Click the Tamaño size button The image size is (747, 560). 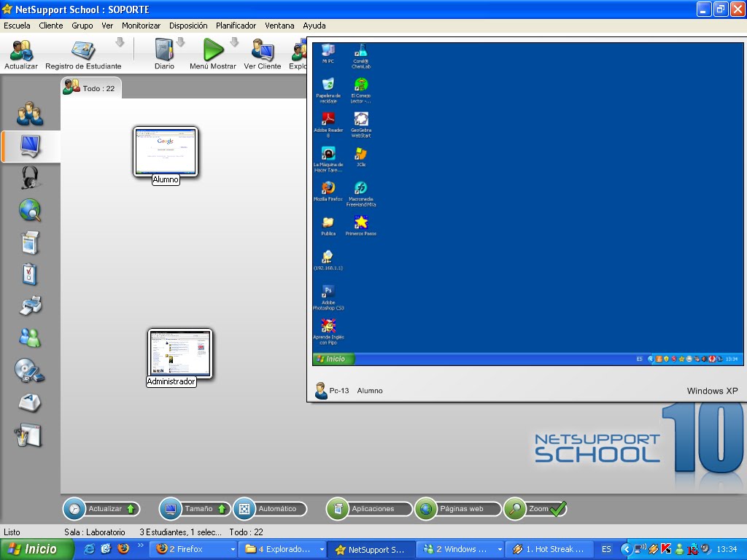coord(194,508)
